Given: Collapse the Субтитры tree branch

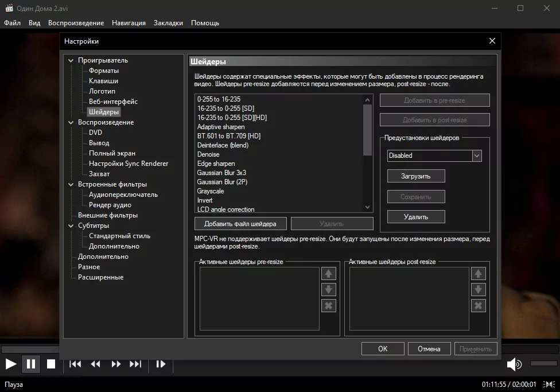Looking at the screenshot, I should pos(71,226).
